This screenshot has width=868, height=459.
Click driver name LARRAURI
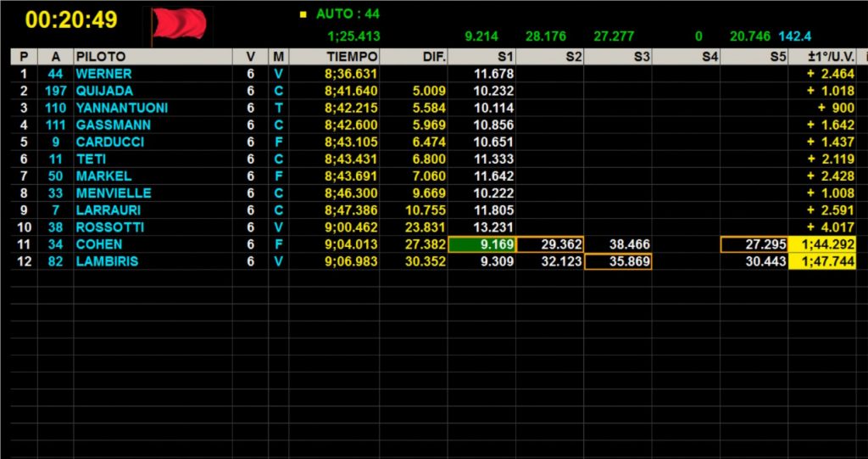click(x=108, y=210)
